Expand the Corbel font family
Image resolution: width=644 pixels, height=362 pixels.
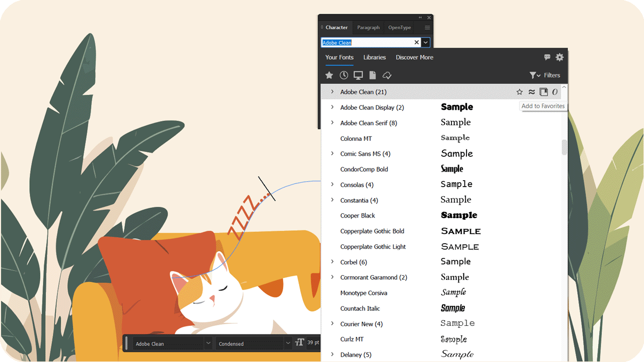click(x=332, y=262)
